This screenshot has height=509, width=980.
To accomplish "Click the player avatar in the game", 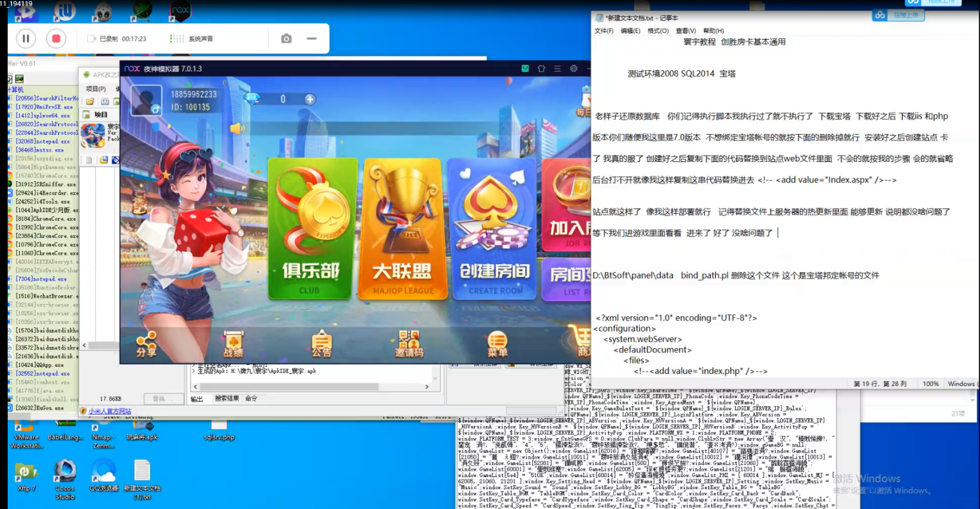I will tap(146, 100).
